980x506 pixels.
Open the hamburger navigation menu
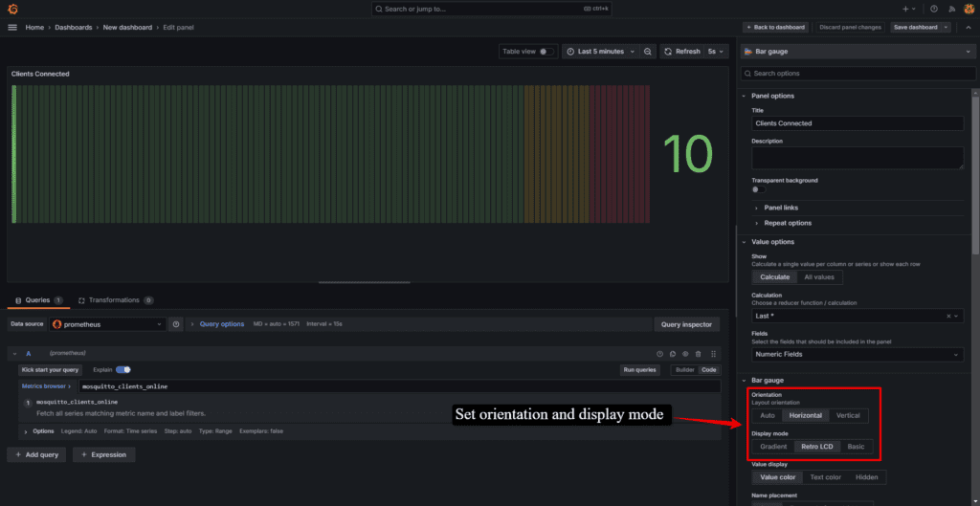[x=12, y=28]
